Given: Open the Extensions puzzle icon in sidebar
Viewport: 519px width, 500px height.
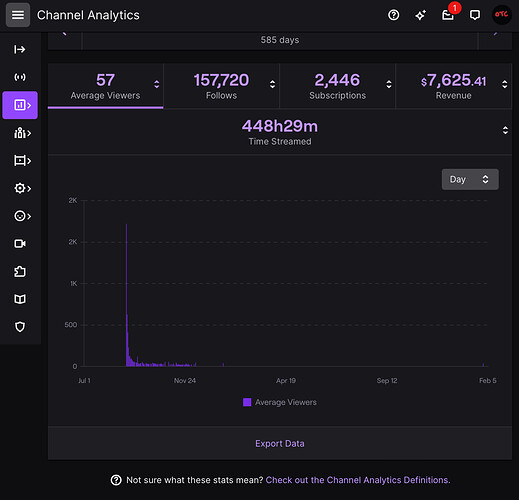Looking at the screenshot, I should pyautogui.click(x=20, y=271).
